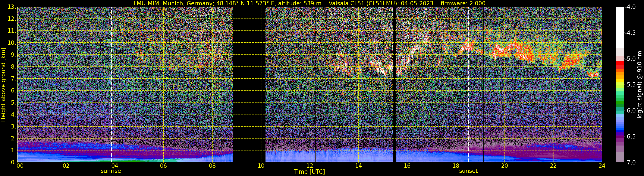
Task: Click time-axis tick label "16"
Action: point(407,166)
